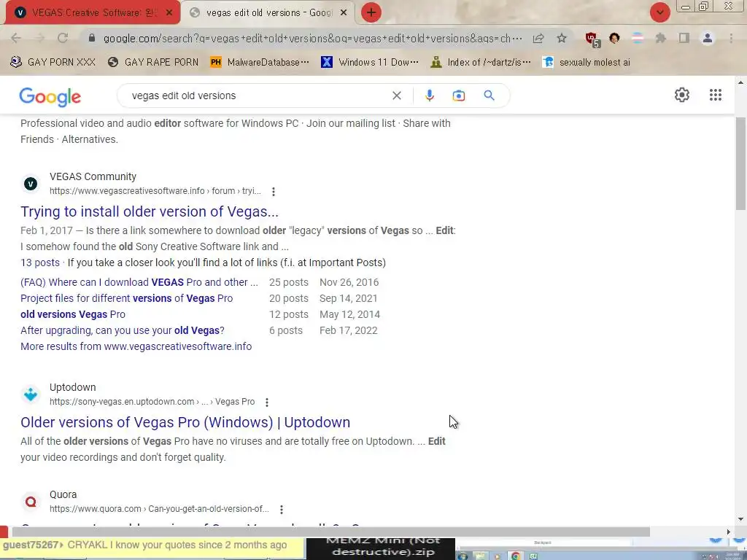Image resolution: width=747 pixels, height=560 pixels.
Task: Open '(FAQ) Where can I download VEGAS Pro' link
Action: [x=139, y=282]
